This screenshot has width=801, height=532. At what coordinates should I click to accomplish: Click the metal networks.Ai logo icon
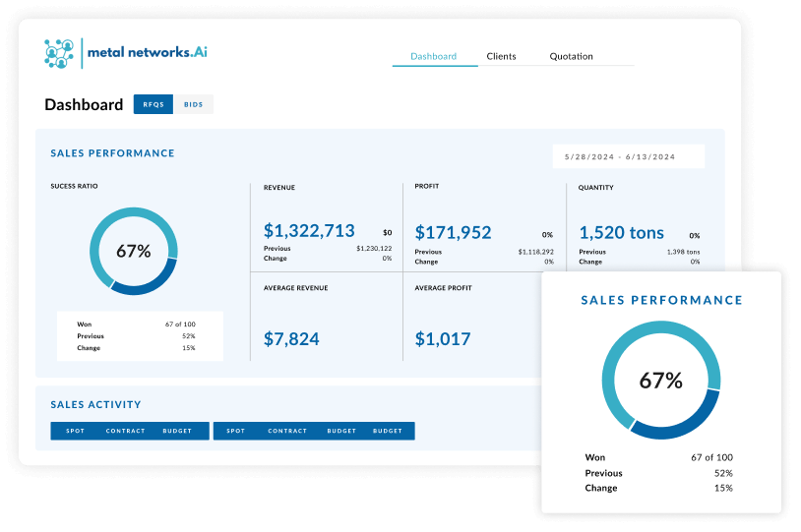click(60, 53)
